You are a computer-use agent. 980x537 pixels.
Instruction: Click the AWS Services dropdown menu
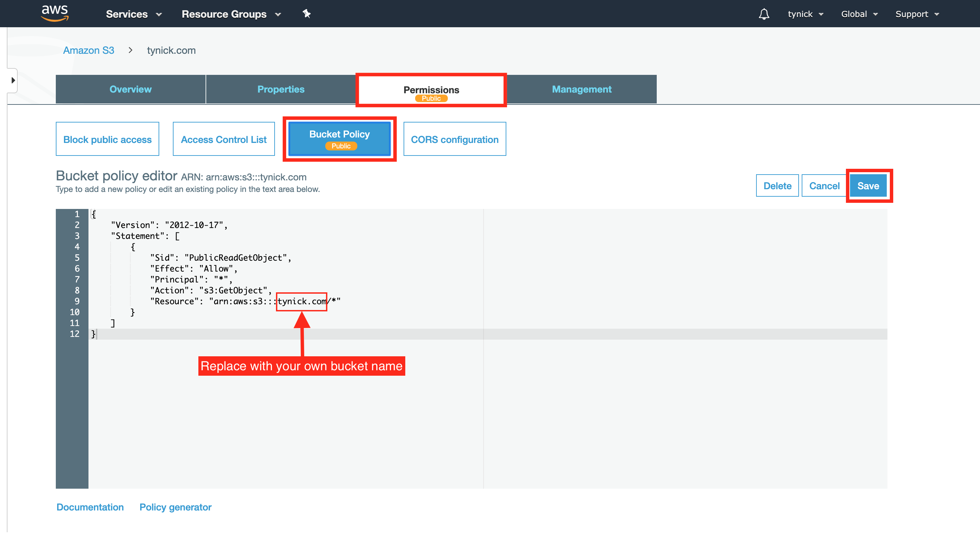132,13
